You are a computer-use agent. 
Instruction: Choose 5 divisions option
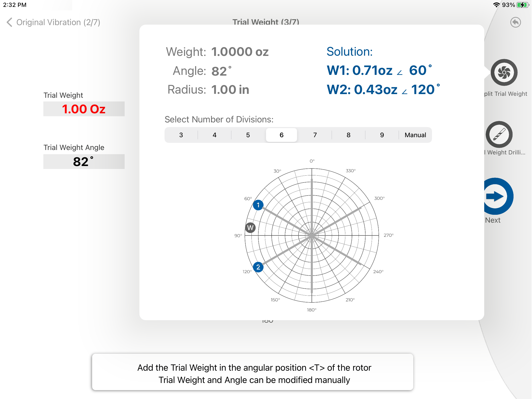point(248,135)
